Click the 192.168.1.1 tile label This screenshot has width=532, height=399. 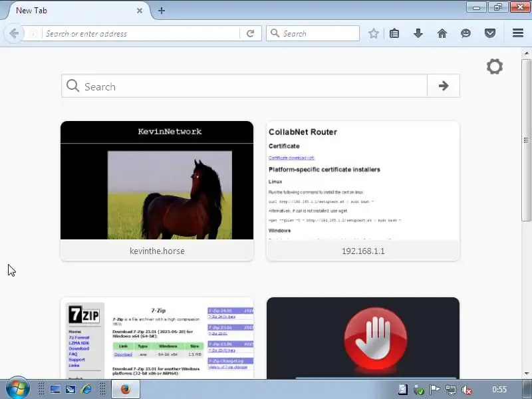(363, 251)
